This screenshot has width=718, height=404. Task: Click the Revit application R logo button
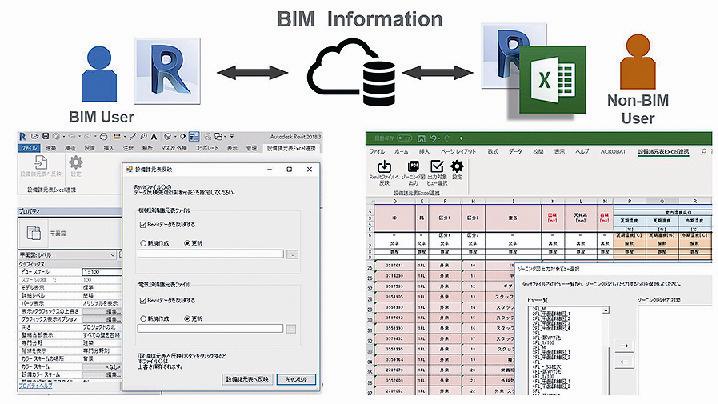(x=22, y=137)
